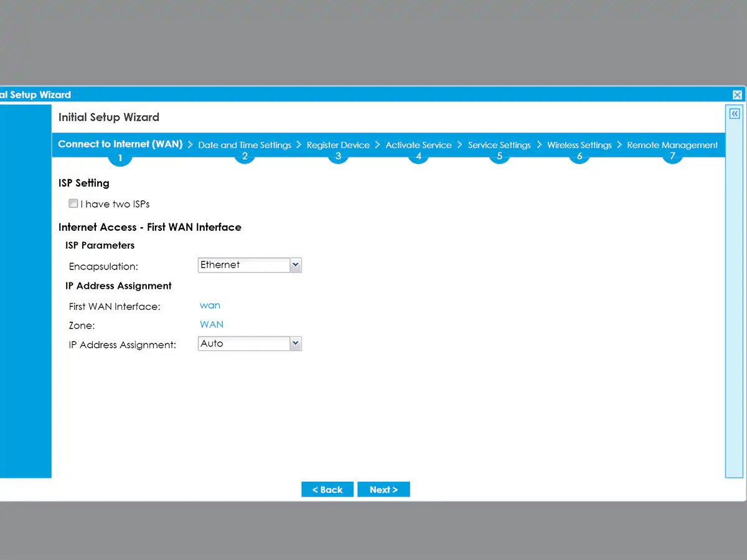Click step 2 circle badge
The width and height of the screenshot is (747, 560).
[245, 156]
